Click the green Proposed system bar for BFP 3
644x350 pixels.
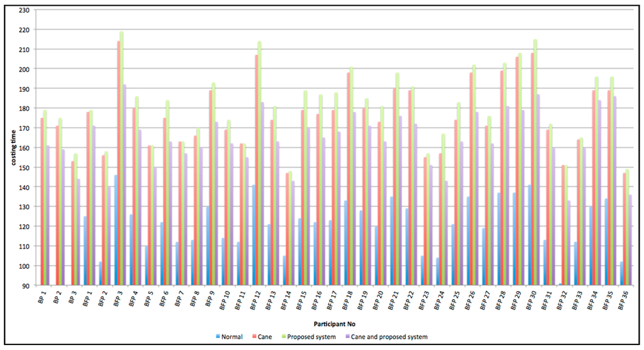pos(121,159)
